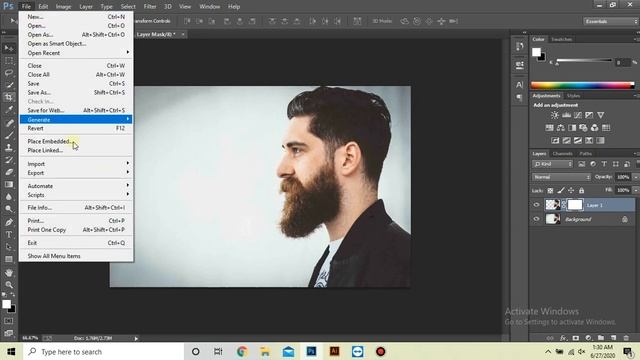Hide the Background layer eye icon
The width and height of the screenshot is (640, 360).
click(536, 219)
